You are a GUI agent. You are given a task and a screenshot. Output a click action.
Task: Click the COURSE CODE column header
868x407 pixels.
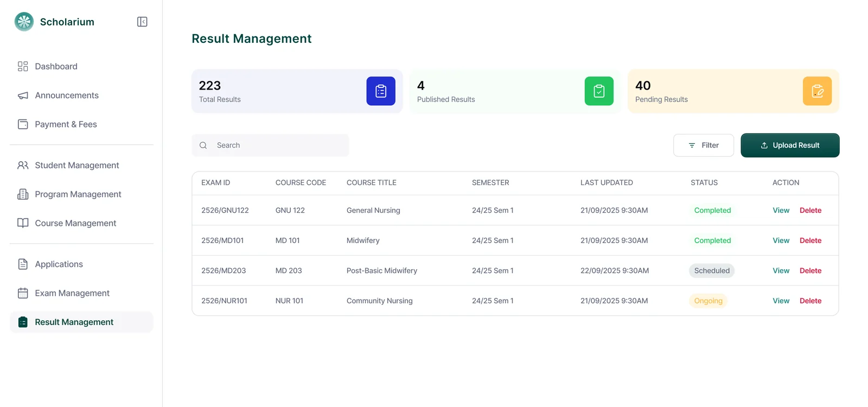(x=301, y=183)
